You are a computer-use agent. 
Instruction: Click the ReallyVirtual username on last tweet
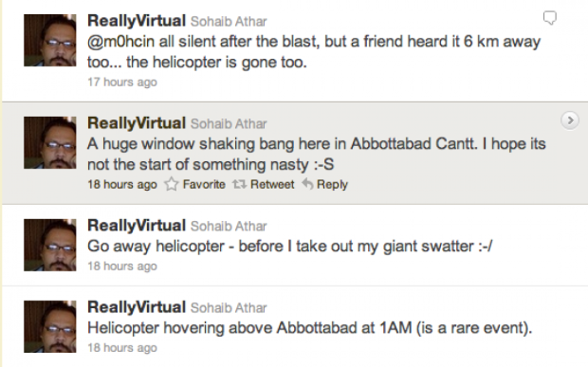(137, 307)
